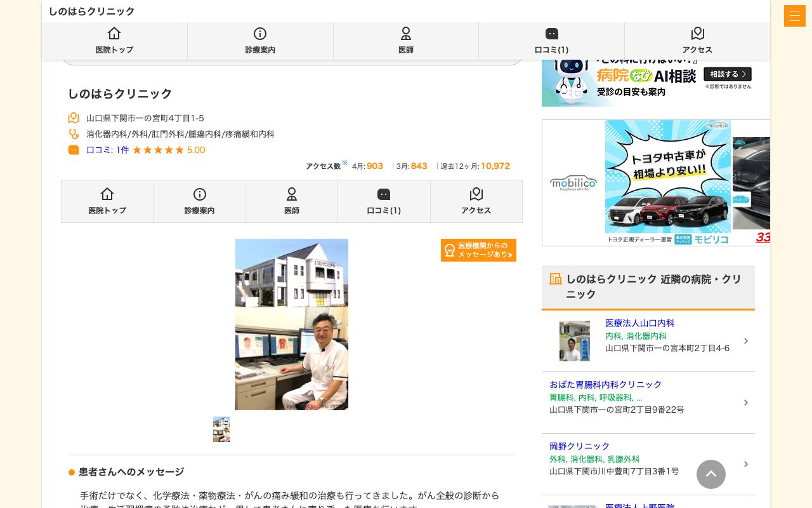The image size is (812, 508).
Task: Click the orange review icon beside 口コミ
Action: (74, 150)
